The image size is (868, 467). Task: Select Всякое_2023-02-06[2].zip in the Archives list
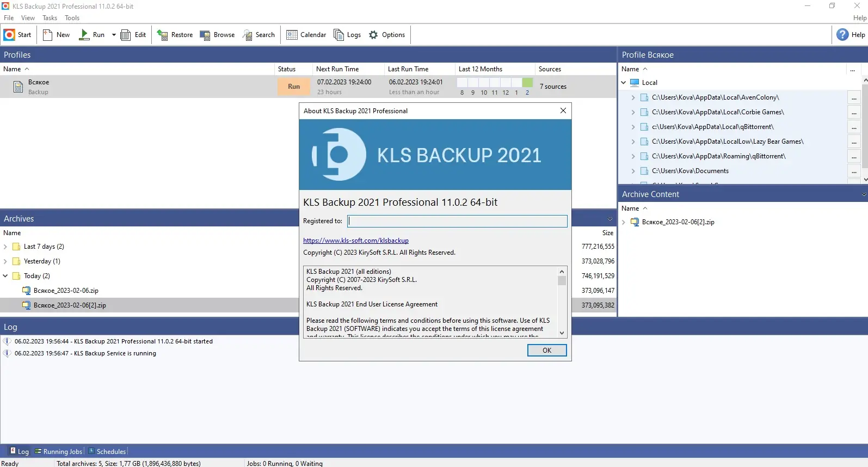(x=70, y=305)
